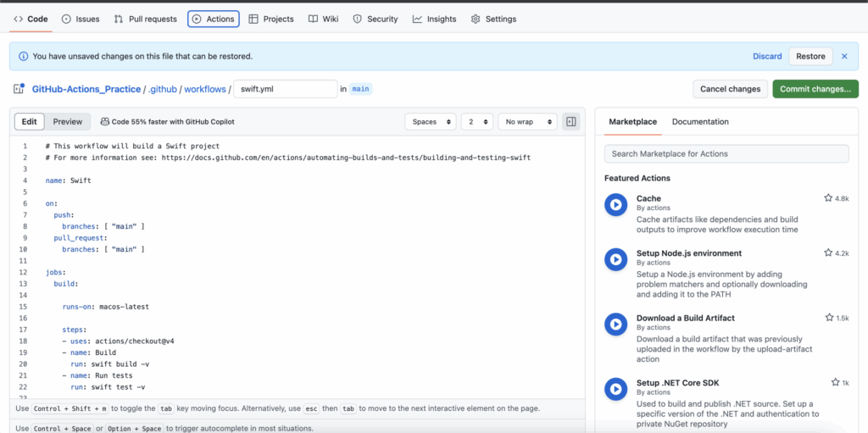Open the No wrap line mode dropdown
Screen dimensions: 868x433
click(x=527, y=122)
